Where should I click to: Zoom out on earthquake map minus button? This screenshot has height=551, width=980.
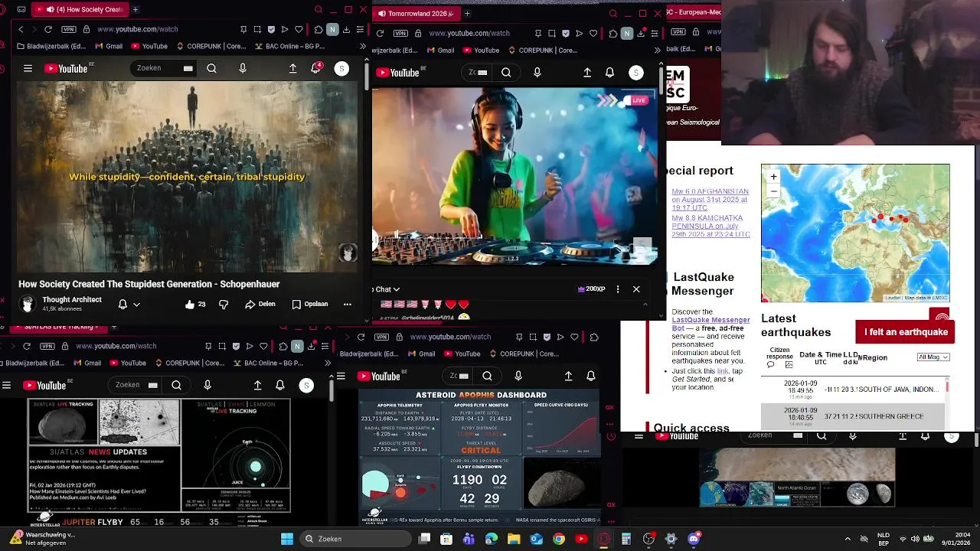pos(773,191)
